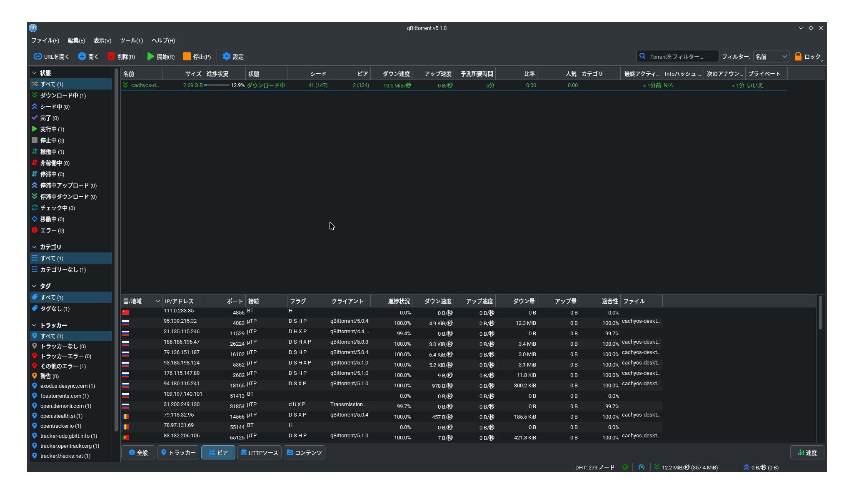The height and width of the screenshot is (504, 854).
Task: Click the peer list vertical scrollbar
Action: (x=820, y=313)
